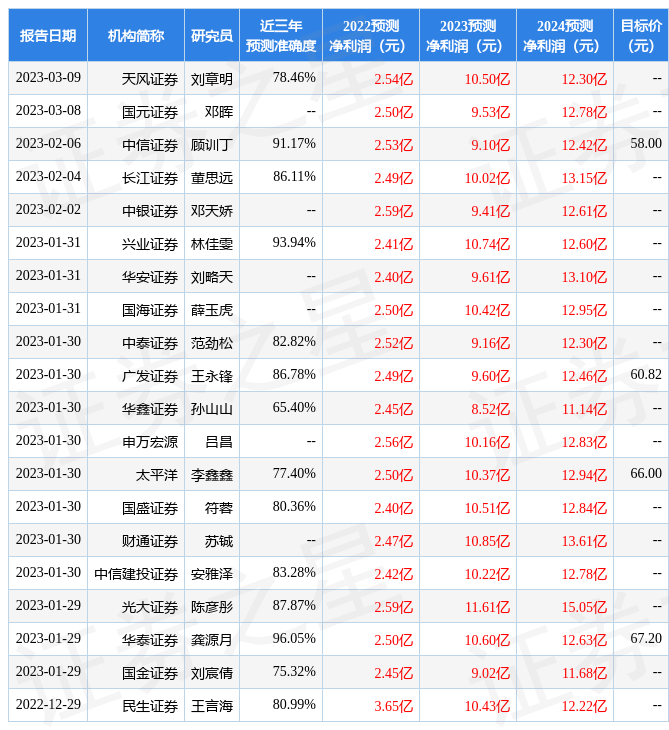The image size is (669, 730).
Task: Click the 报告日期 column header
Action: coord(47,36)
